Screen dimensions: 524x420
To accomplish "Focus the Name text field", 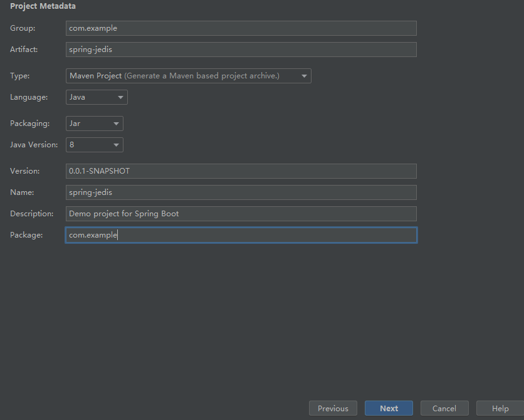I will tap(241, 192).
